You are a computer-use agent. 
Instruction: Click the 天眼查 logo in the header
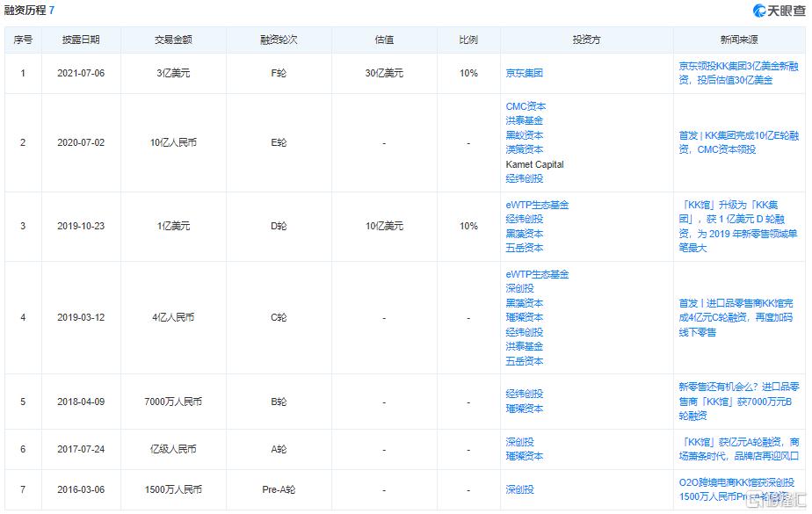point(779,10)
